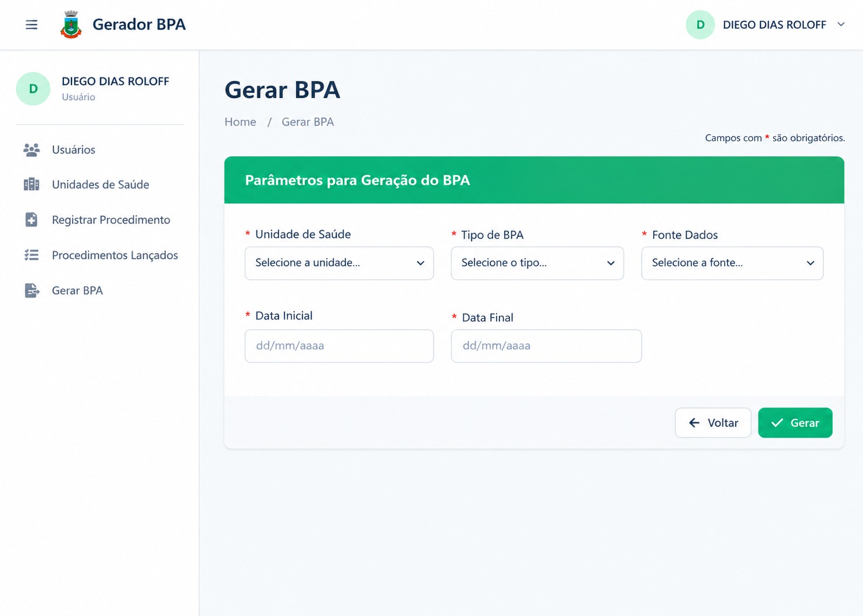
Task: Click the Gerador BPA title
Action: (139, 24)
